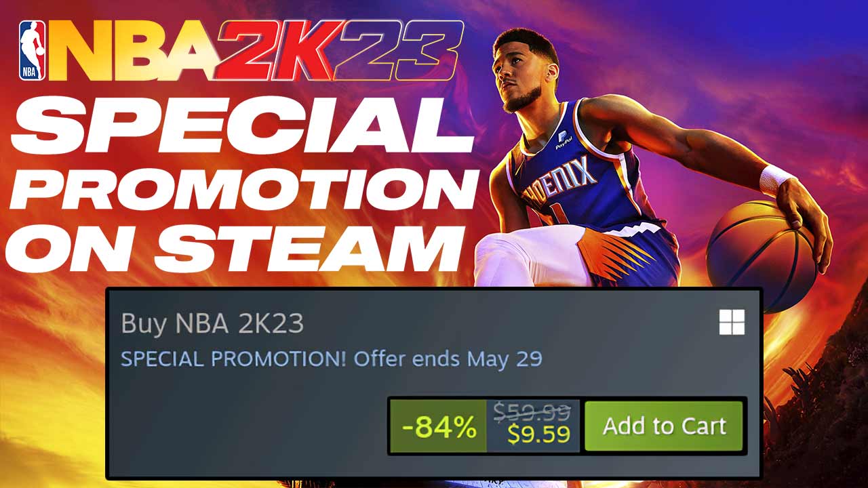Click the NBA 2K23 title logo

tap(241, 50)
